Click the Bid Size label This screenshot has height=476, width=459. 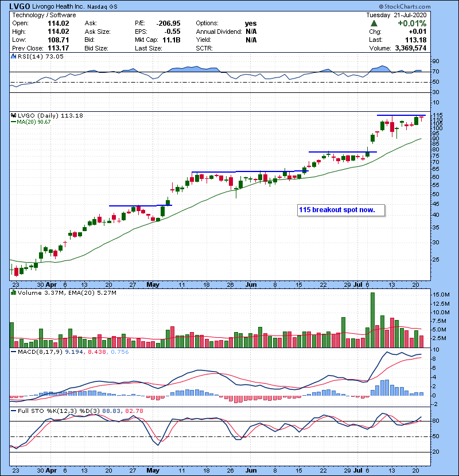click(96, 48)
